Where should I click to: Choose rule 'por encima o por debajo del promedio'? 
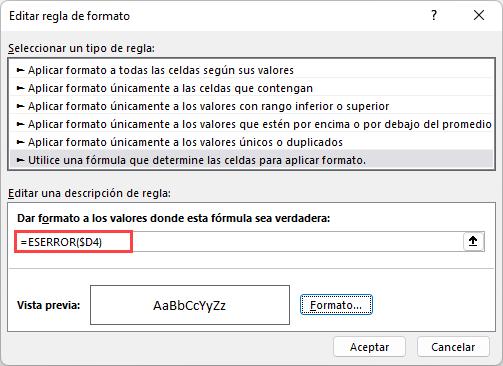click(x=251, y=124)
